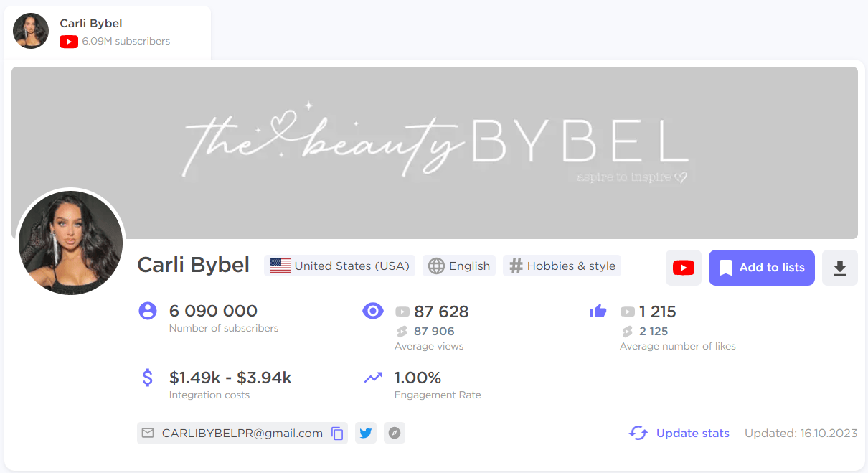
Task: Click the refresh icon beside Update stats
Action: tap(638, 433)
